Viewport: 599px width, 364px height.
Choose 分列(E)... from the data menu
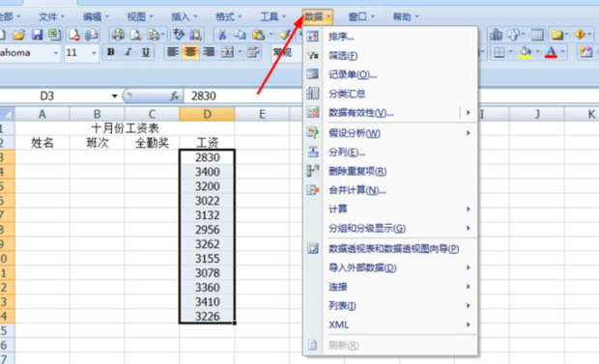(x=390, y=153)
